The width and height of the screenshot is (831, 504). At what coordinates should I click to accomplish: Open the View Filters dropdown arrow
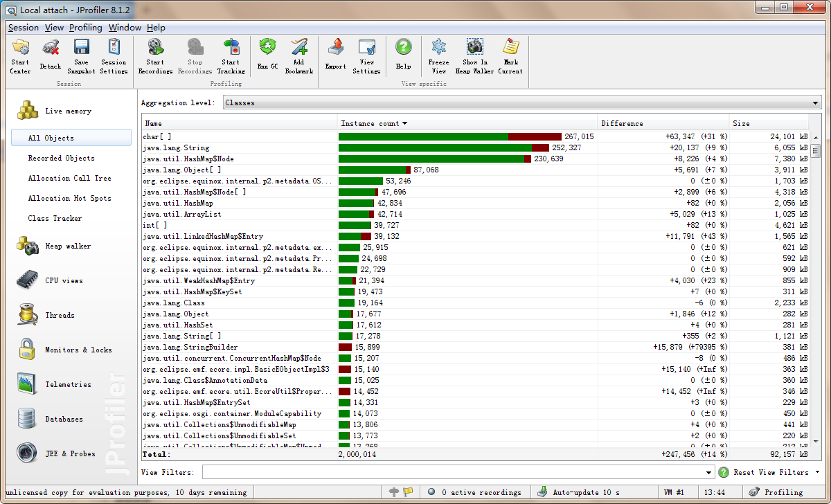pyautogui.click(x=708, y=472)
